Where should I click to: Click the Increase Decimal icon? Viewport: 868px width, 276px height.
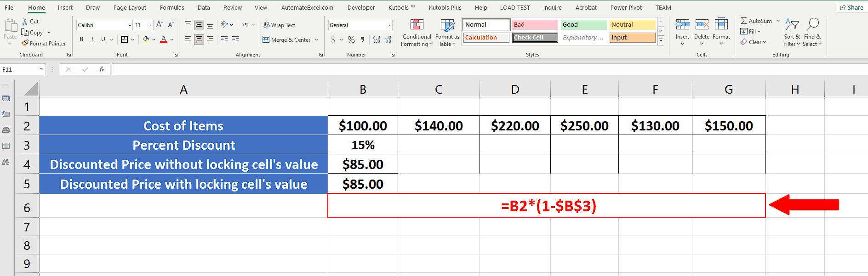pos(377,40)
